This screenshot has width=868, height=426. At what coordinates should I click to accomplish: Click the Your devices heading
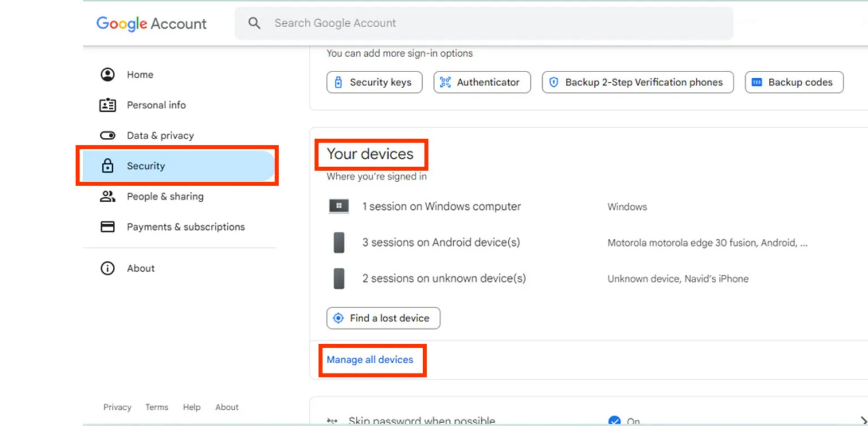(x=370, y=154)
